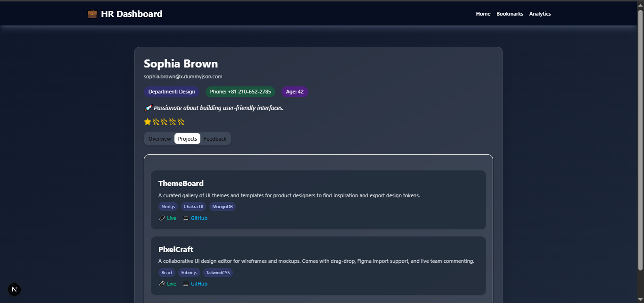Open the Next.js dev indicator icon
Screen dimensions: 644x303
pos(14,290)
